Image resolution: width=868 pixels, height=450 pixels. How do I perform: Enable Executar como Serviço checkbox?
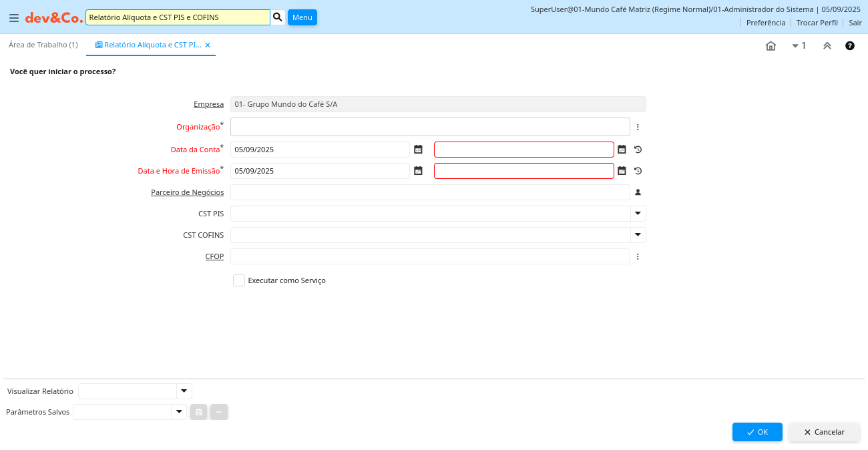tap(239, 280)
